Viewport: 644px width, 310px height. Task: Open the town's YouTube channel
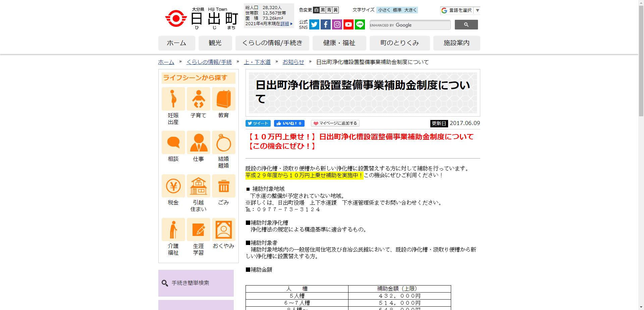[x=348, y=24]
